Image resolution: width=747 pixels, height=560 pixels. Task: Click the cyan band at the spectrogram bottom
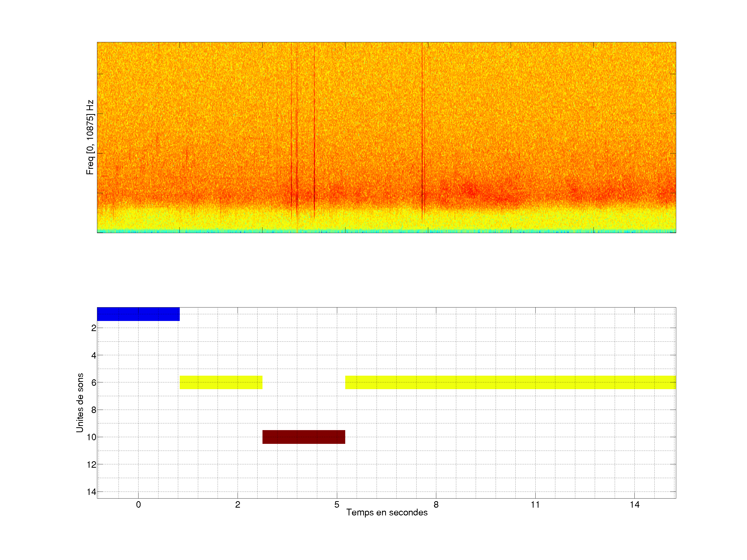pyautogui.click(x=387, y=231)
